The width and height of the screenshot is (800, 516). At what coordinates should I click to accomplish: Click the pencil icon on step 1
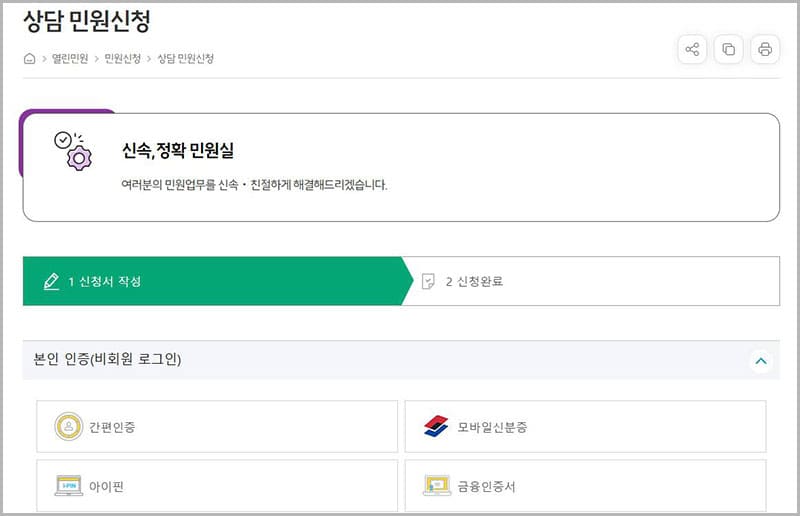(x=52, y=281)
